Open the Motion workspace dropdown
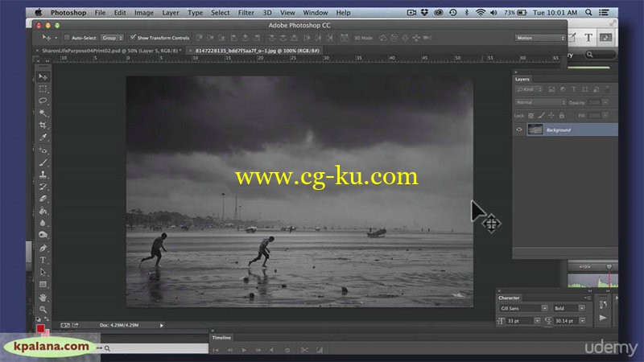 click(x=540, y=38)
